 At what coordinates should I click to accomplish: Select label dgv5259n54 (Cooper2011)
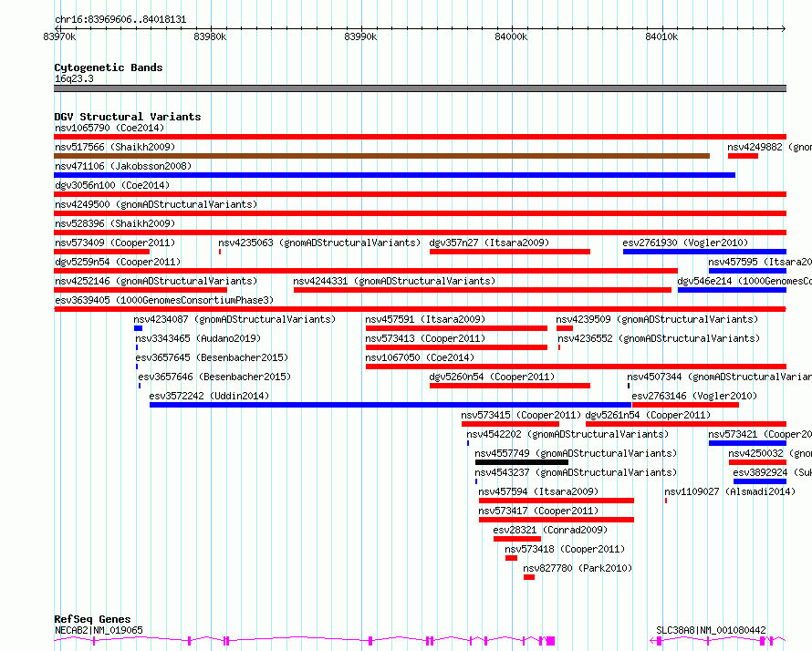tap(118, 262)
